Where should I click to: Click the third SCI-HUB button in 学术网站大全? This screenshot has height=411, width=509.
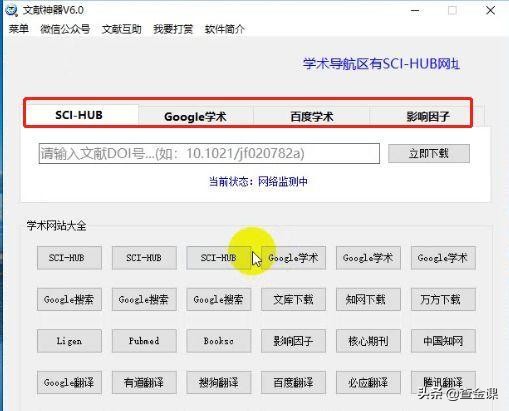point(219,258)
